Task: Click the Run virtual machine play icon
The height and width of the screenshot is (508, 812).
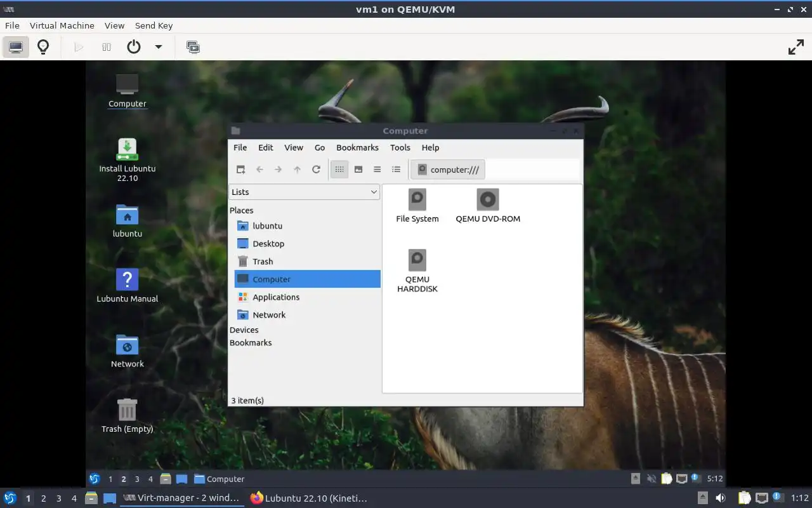Action: pyautogui.click(x=79, y=47)
